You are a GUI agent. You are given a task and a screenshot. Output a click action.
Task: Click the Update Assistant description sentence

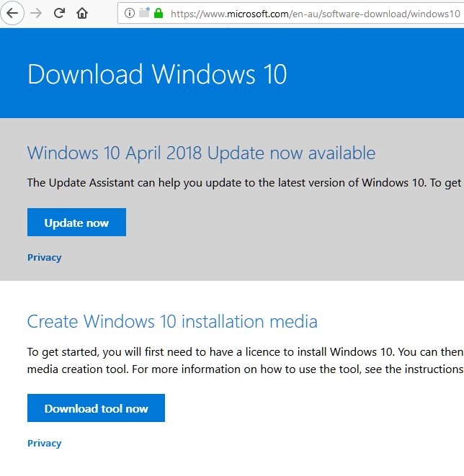tap(244, 183)
